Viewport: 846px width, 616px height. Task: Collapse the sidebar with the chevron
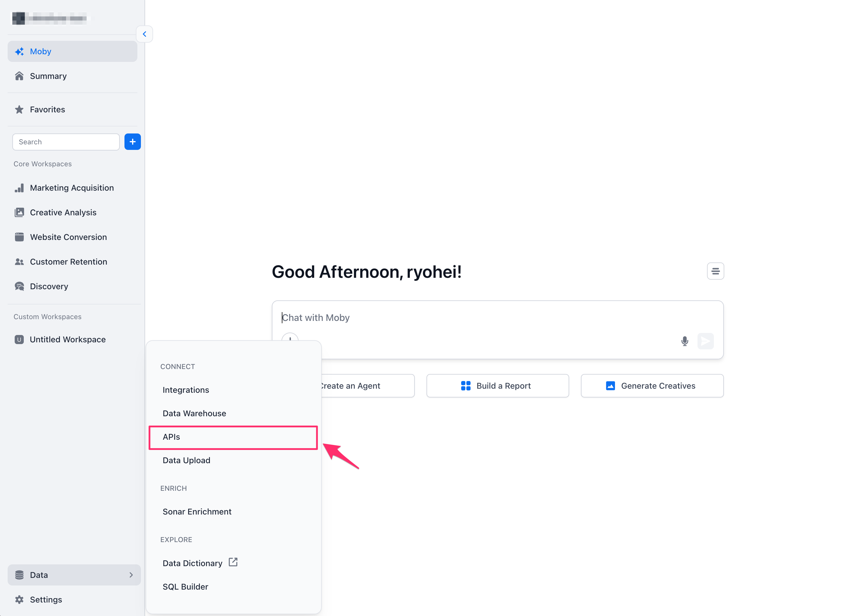tap(144, 34)
